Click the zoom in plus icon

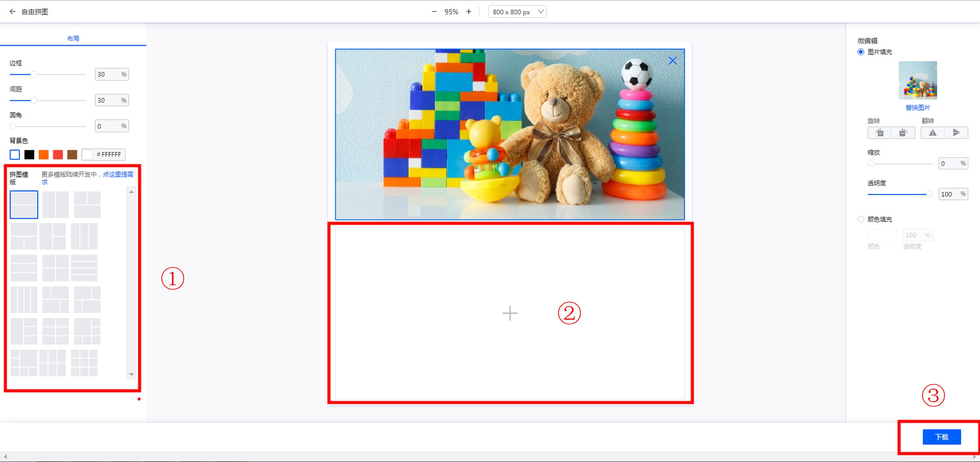pos(468,11)
